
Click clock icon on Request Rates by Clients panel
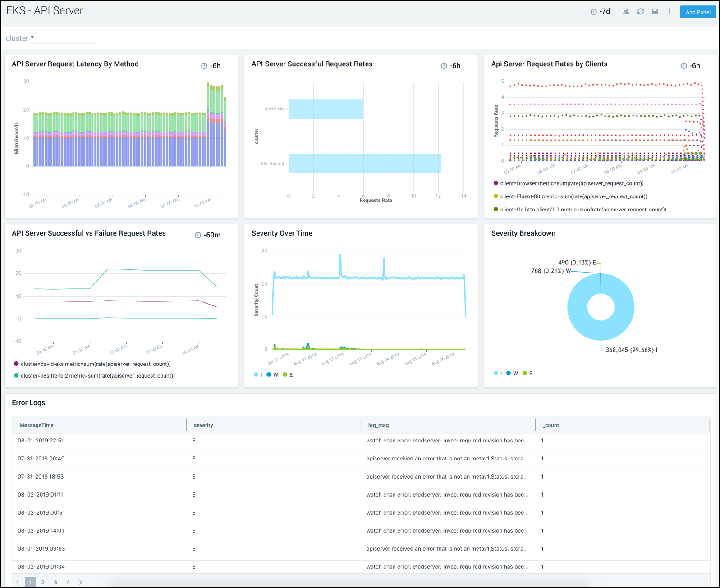pos(683,66)
